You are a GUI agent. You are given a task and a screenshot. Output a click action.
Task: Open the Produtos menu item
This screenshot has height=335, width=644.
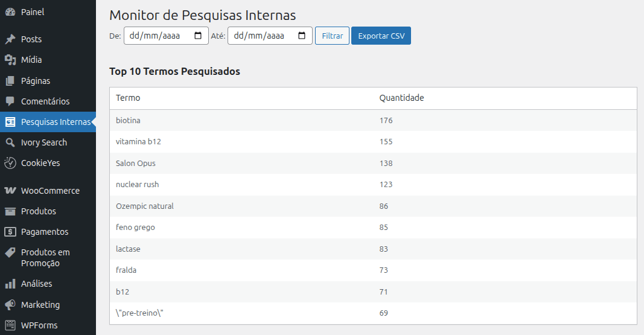click(39, 211)
